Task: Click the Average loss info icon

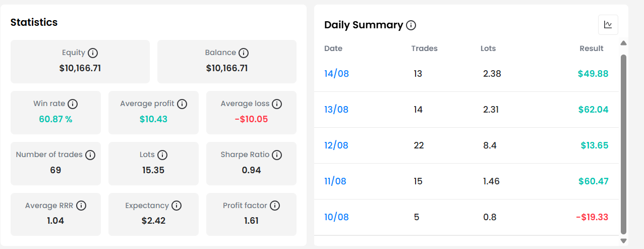Action: pyautogui.click(x=277, y=104)
